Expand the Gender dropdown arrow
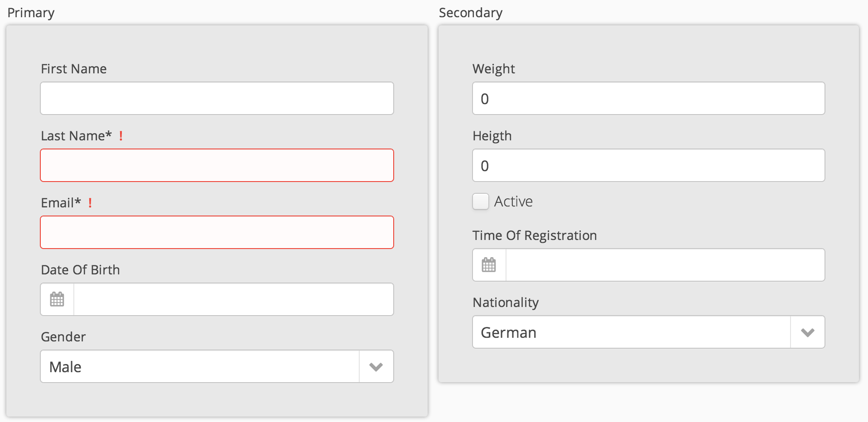This screenshot has width=868, height=422. [x=376, y=367]
